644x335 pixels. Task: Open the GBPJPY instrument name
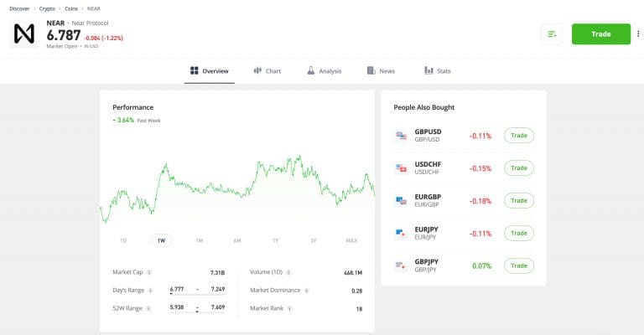pyautogui.click(x=426, y=262)
